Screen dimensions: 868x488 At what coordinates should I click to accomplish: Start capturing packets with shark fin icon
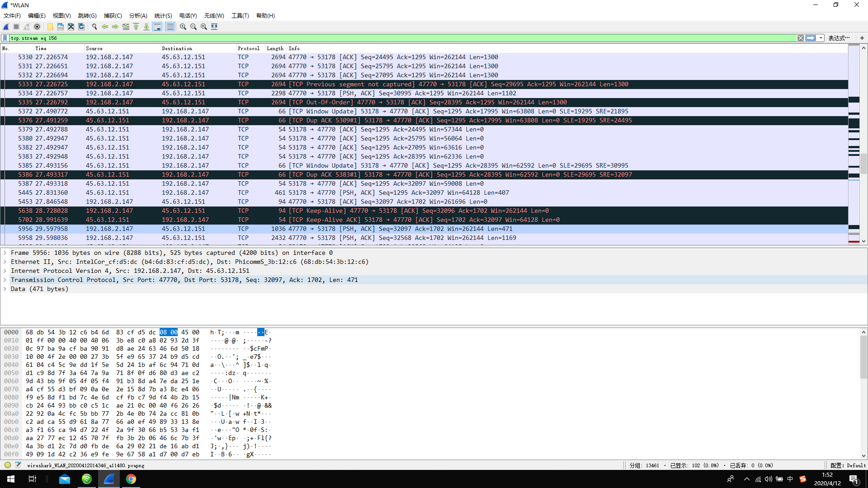tap(6, 27)
